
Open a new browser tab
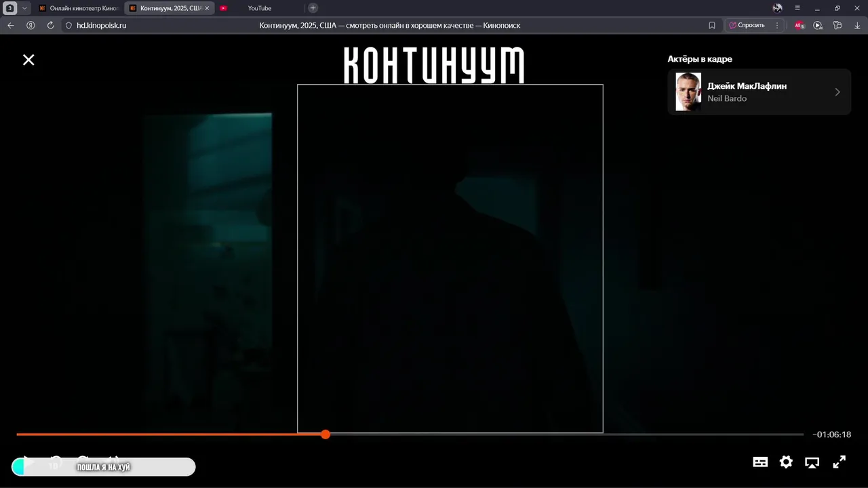[313, 8]
